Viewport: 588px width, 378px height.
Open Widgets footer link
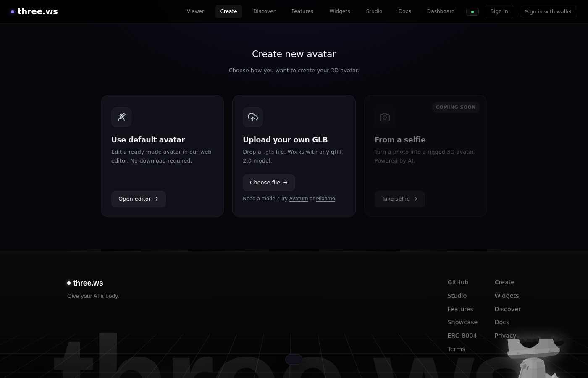click(507, 296)
